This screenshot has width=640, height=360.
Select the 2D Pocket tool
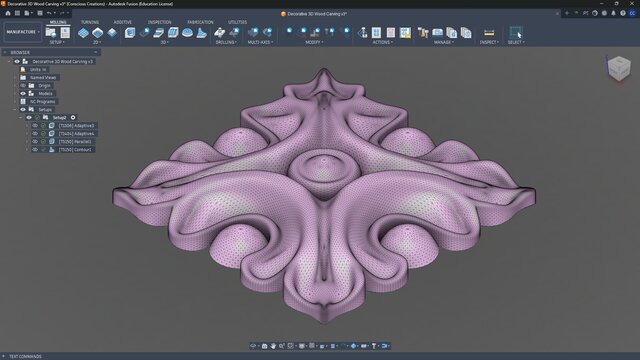[x=98, y=33]
